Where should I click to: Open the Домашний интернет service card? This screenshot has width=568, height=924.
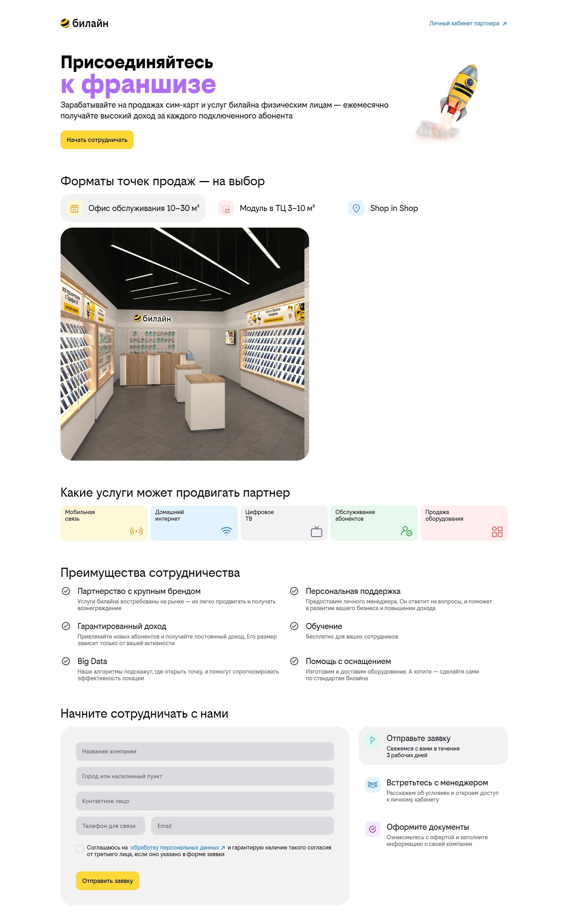click(194, 523)
